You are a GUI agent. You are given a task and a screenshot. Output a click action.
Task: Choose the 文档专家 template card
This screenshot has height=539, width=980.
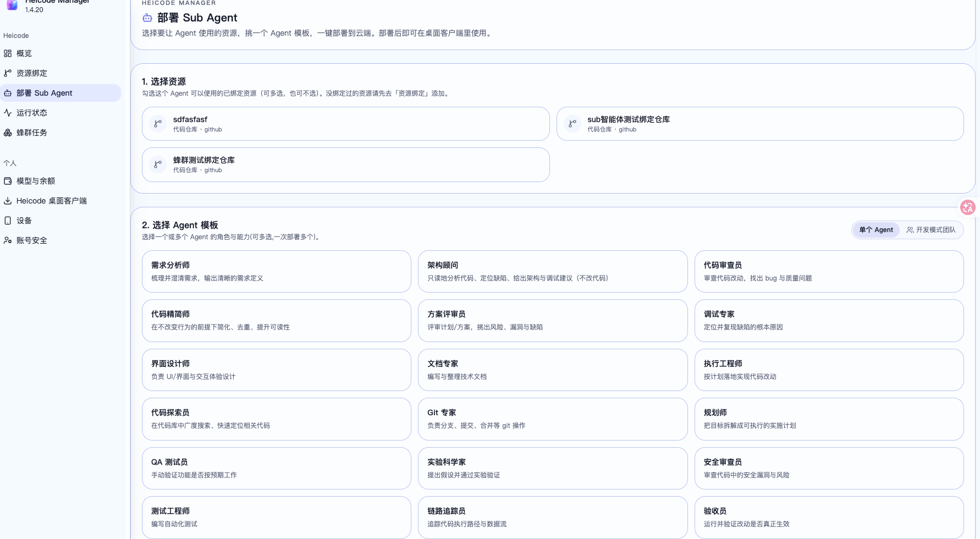553,370
